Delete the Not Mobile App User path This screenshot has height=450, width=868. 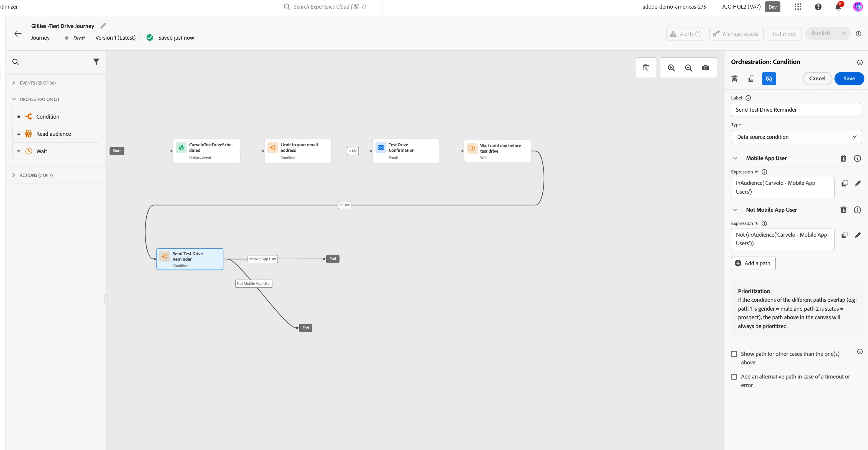coord(843,210)
